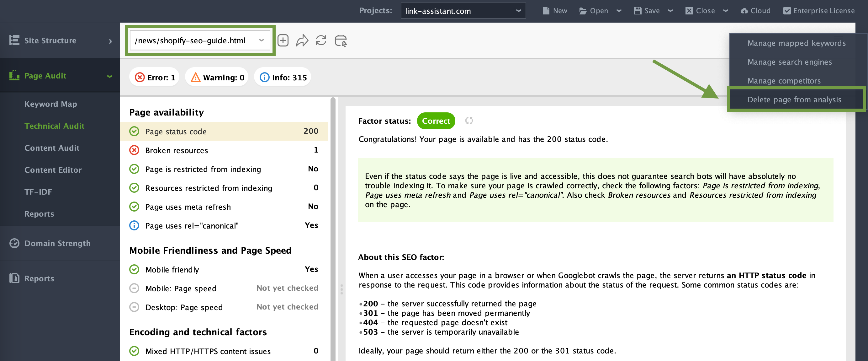Image resolution: width=868 pixels, height=361 pixels.
Task: Expand the Open button dropdown arrow
Action: pyautogui.click(x=619, y=11)
